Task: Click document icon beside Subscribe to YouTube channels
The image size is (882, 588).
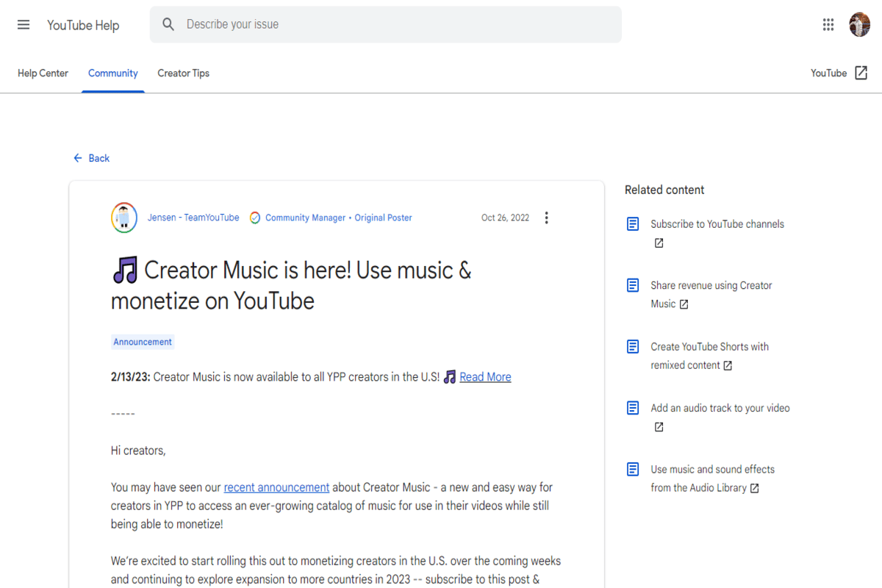Action: (x=633, y=224)
